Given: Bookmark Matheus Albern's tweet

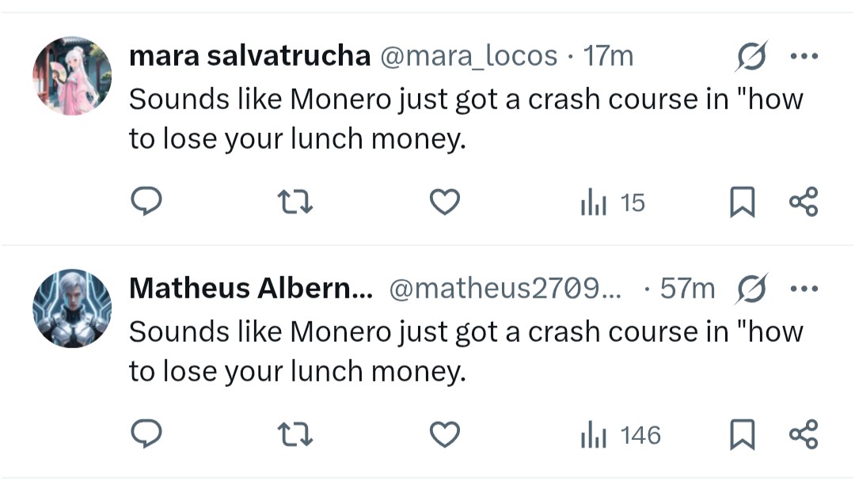Looking at the screenshot, I should (x=741, y=435).
